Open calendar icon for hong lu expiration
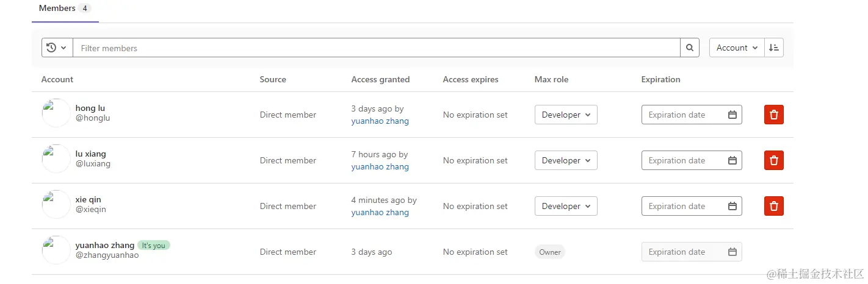Screen dimensions: 868x284 [732, 115]
